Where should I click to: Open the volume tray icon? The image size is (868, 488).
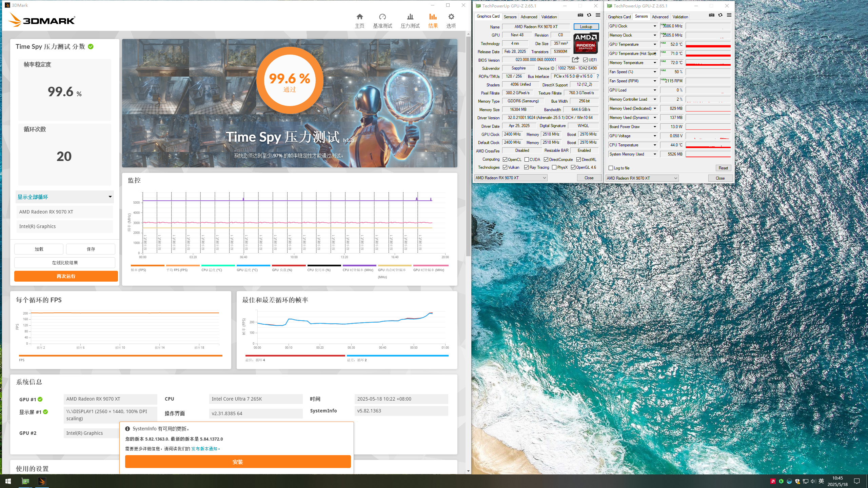tap(813, 481)
